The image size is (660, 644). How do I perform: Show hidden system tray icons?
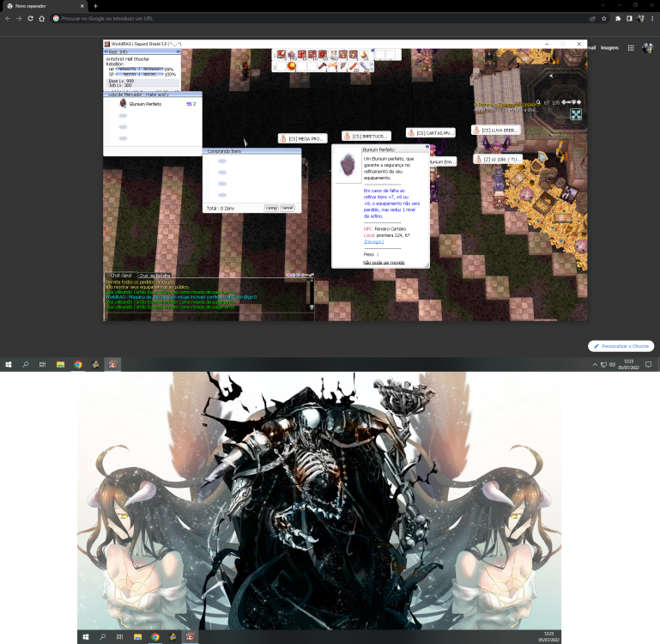(595, 365)
